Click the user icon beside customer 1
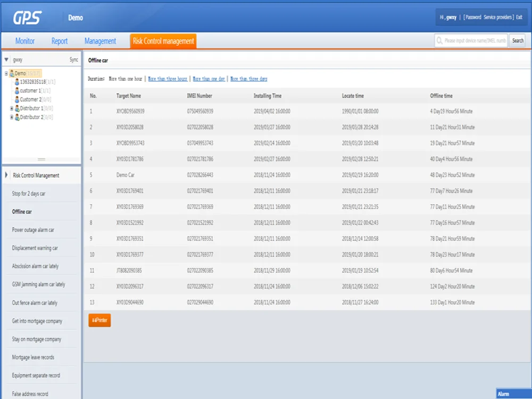Image resolution: width=532 pixels, height=399 pixels. click(x=17, y=91)
